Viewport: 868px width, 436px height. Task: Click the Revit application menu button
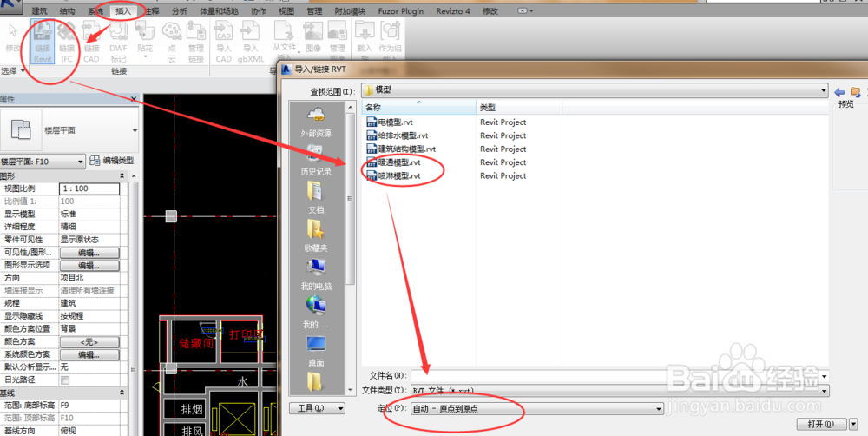pyautogui.click(x=11, y=6)
